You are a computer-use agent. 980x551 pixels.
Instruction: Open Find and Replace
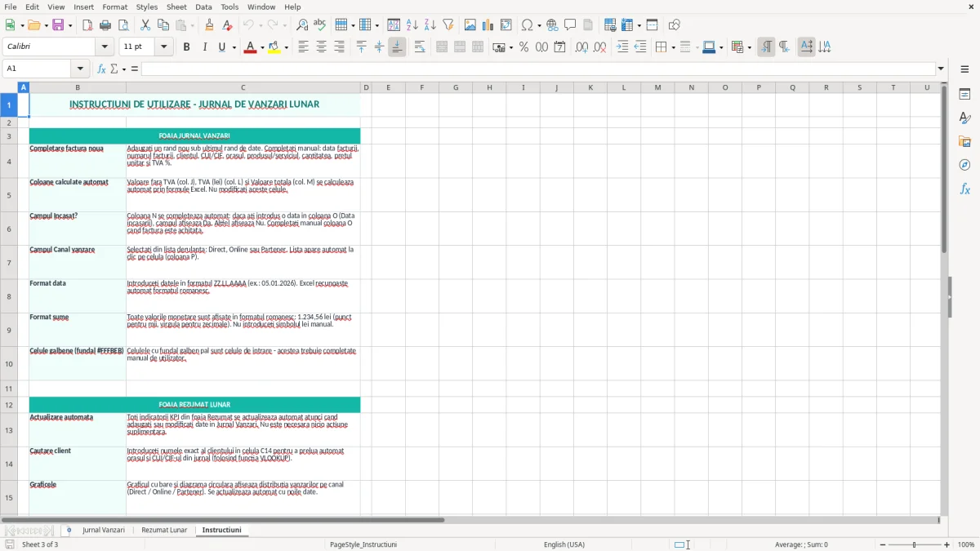[302, 25]
